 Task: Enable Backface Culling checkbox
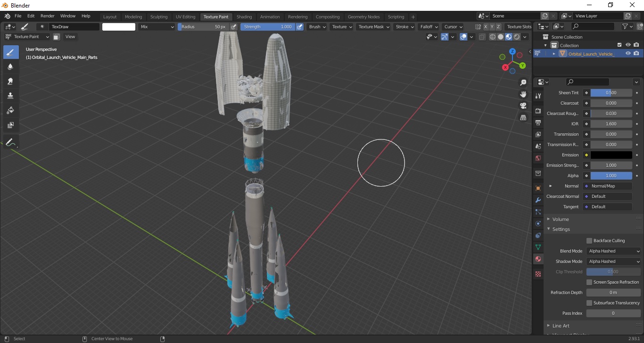[589, 241]
